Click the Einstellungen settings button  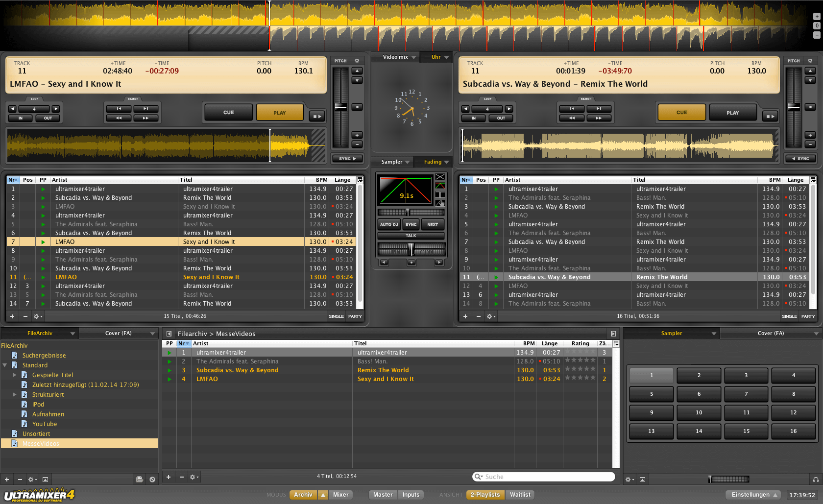[754, 495]
